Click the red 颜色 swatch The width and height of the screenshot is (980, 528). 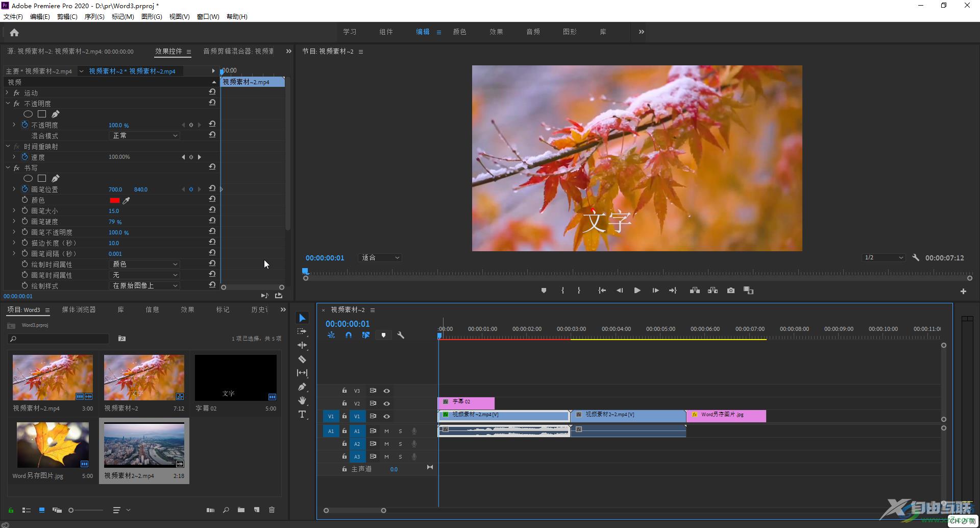click(x=114, y=201)
